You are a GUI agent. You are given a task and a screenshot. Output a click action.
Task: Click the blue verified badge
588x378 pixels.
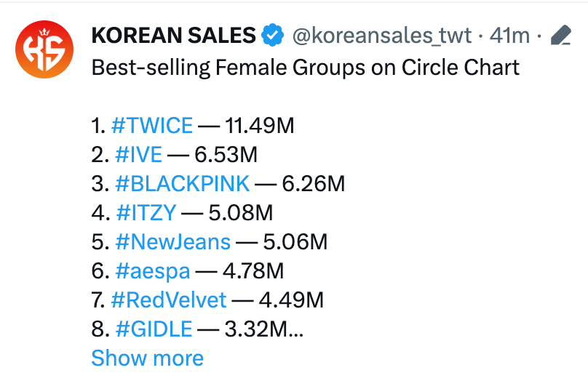[273, 34]
